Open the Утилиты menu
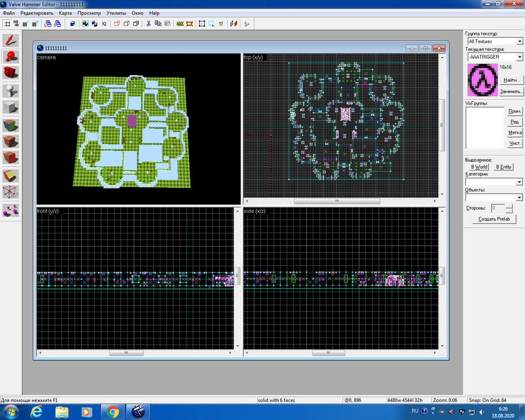 (x=116, y=13)
